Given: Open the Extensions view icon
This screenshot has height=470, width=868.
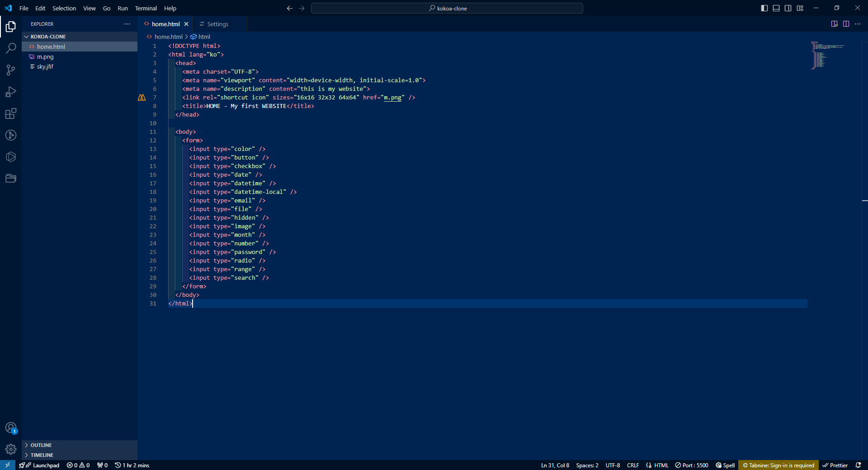Looking at the screenshot, I should pos(11,113).
